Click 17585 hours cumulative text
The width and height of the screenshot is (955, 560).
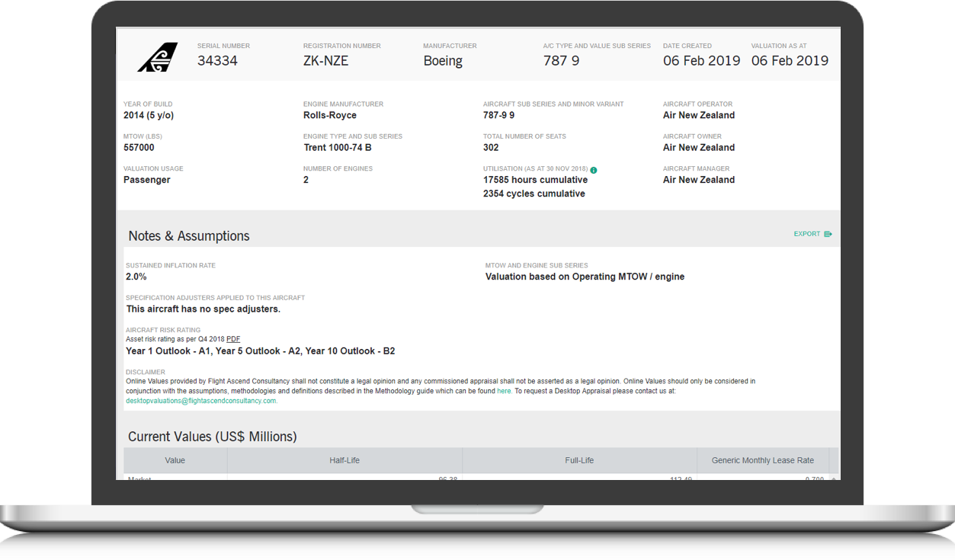[535, 181]
